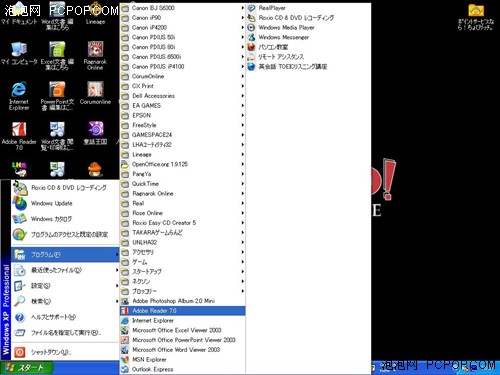Expand Dell Accessories folder

pos(183,96)
